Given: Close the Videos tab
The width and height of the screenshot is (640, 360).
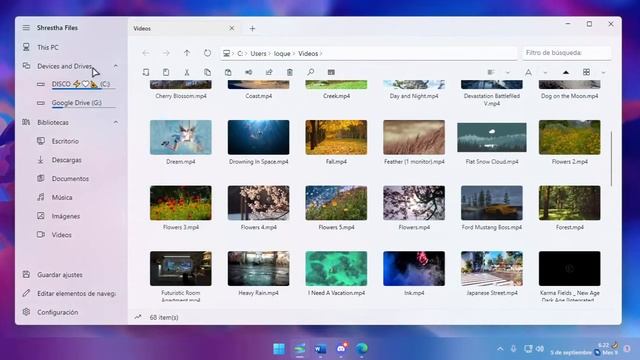Looking at the screenshot, I should pos(232,28).
